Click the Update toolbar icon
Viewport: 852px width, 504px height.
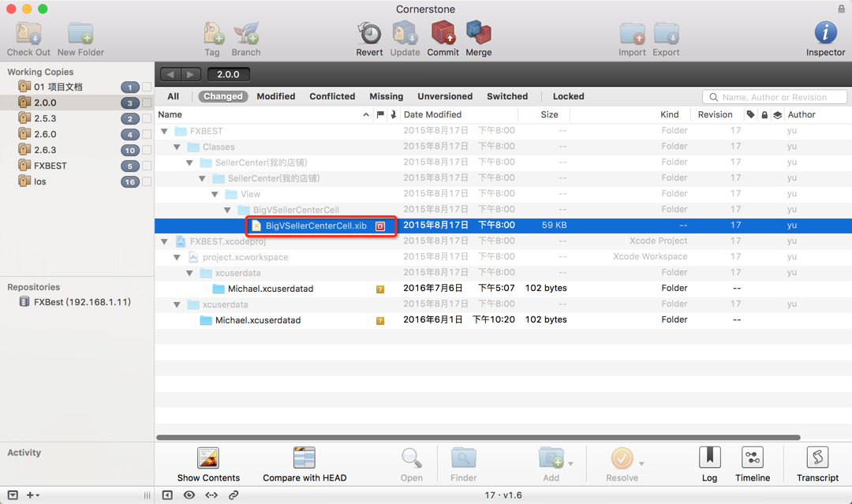(405, 33)
